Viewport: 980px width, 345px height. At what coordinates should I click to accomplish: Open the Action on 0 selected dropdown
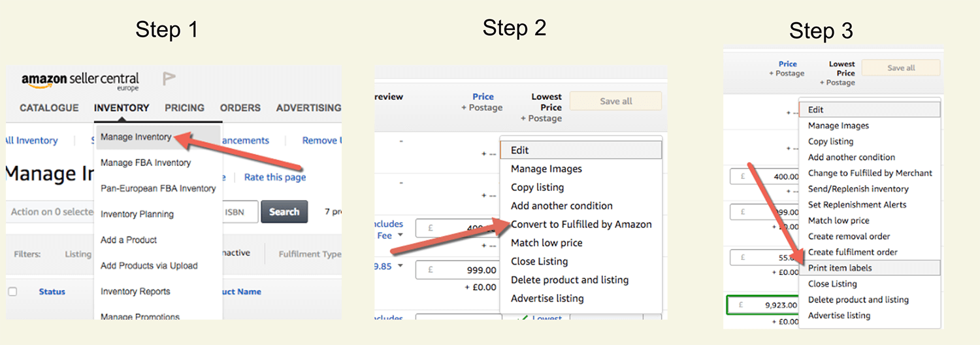(50, 212)
